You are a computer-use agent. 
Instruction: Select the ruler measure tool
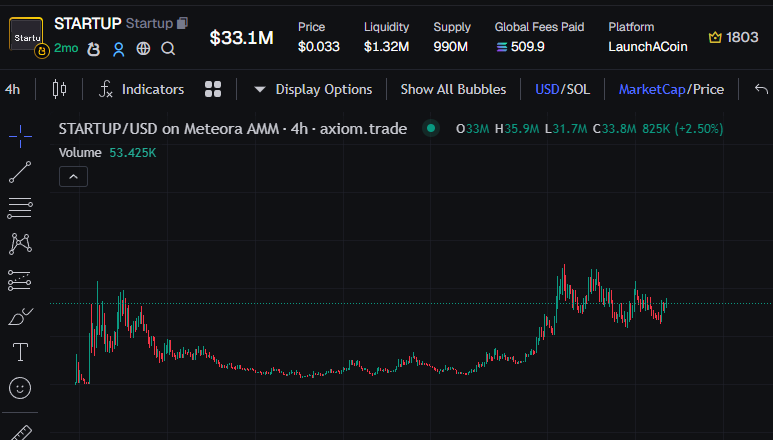tap(21, 432)
